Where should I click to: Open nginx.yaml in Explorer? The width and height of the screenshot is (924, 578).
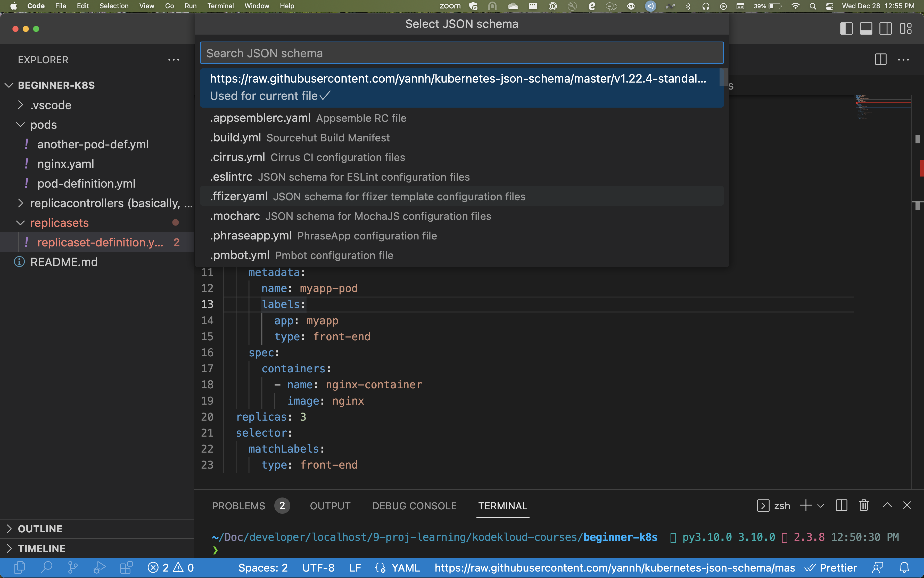[x=97, y=164]
